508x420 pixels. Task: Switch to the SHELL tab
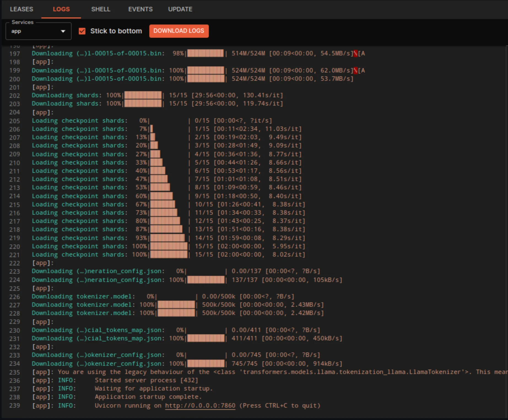[101, 9]
